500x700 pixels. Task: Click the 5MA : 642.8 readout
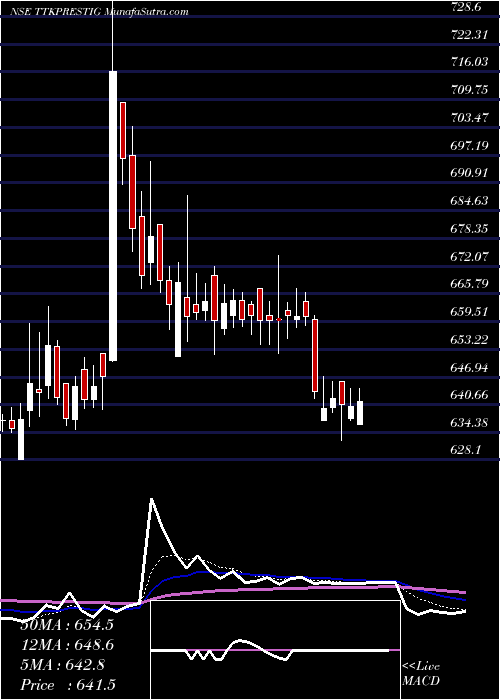[x=62, y=665]
